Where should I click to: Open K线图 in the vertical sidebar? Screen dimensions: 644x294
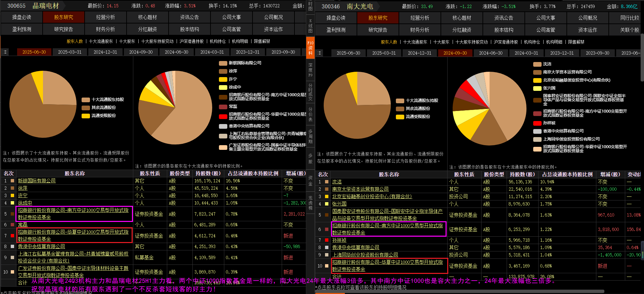(x=310, y=26)
